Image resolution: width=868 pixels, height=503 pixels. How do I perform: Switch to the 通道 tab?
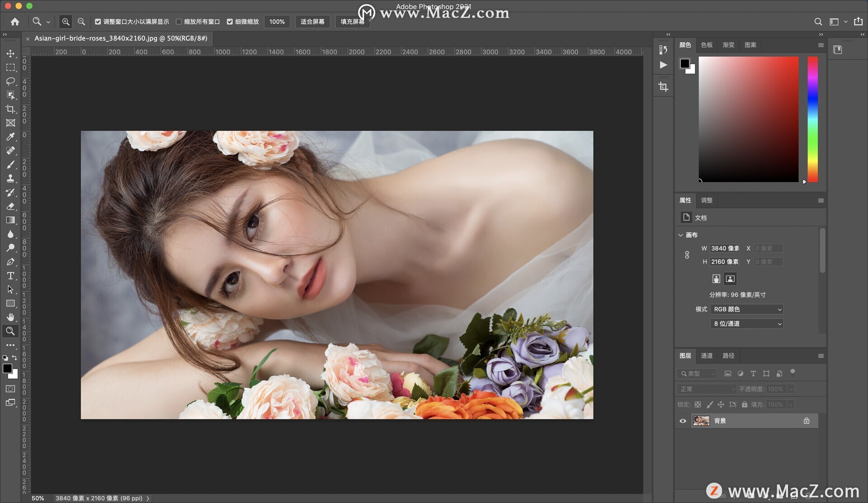(707, 356)
